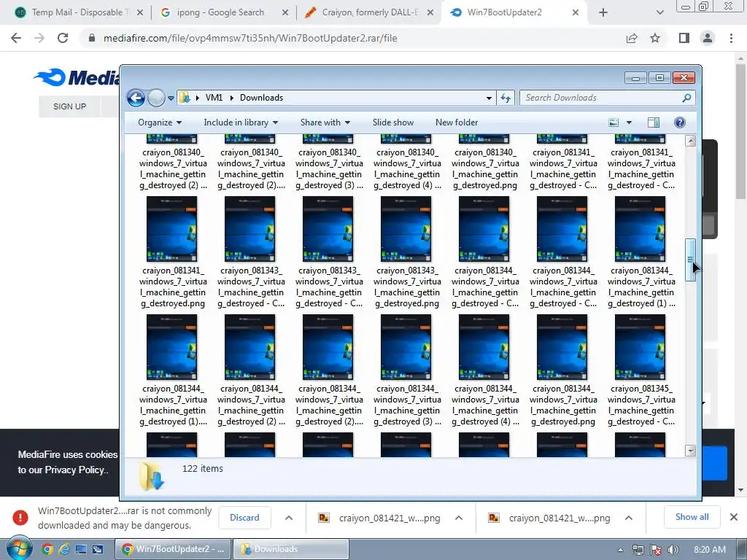This screenshot has height=560, width=747.
Task: Bookmark this page with the star icon
Action: coord(655,38)
